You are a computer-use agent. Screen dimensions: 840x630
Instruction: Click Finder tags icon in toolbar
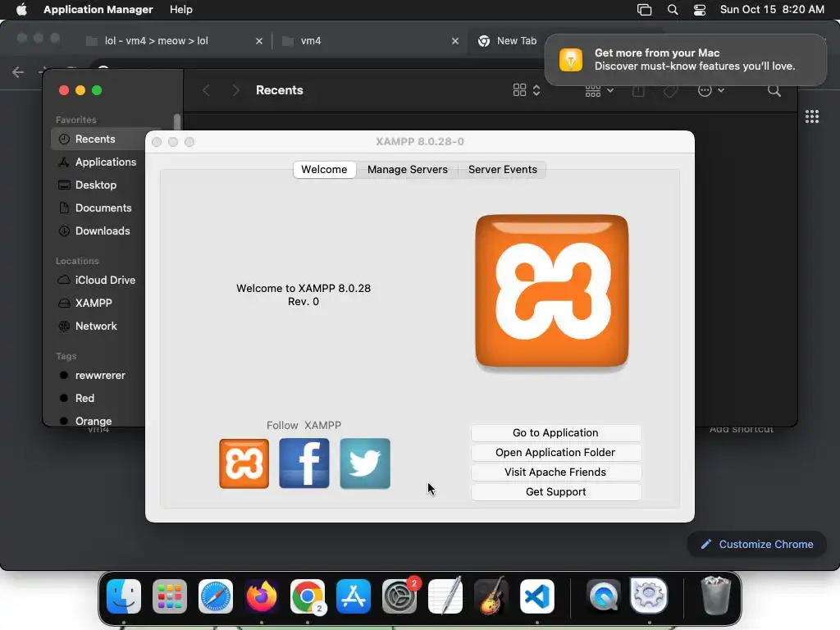point(670,91)
